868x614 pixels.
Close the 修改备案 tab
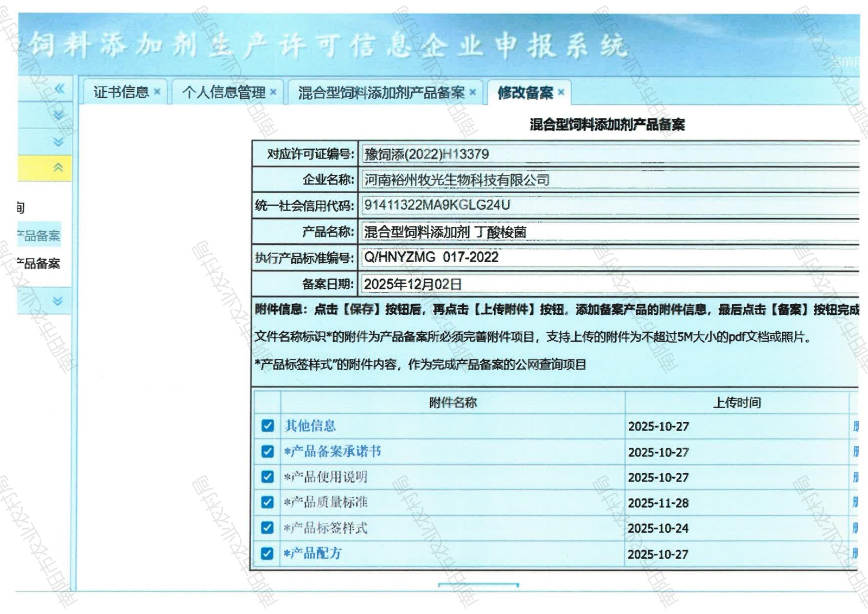coord(561,93)
